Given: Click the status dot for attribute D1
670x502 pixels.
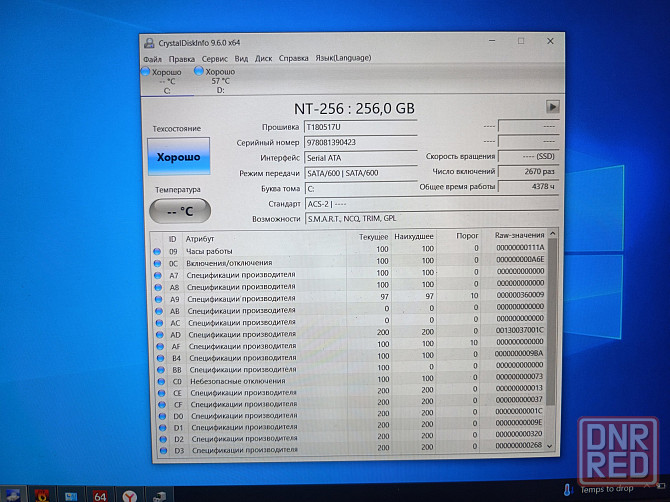Looking at the screenshot, I should (x=163, y=428).
